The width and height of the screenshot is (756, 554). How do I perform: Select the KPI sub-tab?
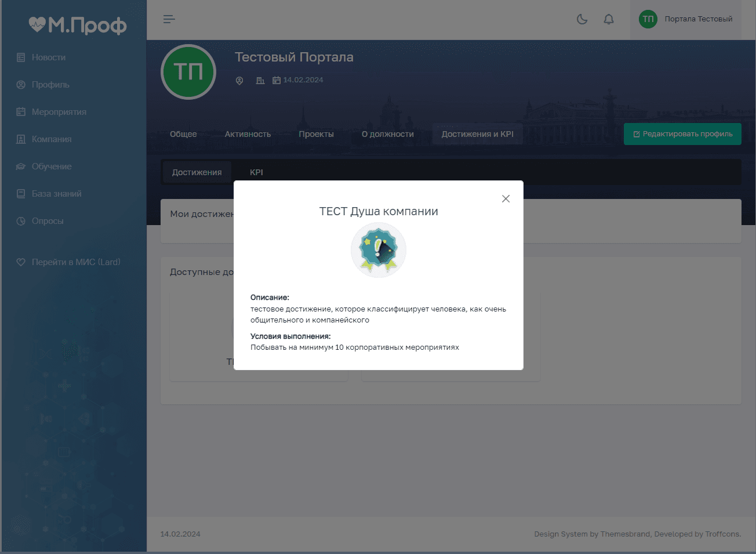click(x=256, y=172)
